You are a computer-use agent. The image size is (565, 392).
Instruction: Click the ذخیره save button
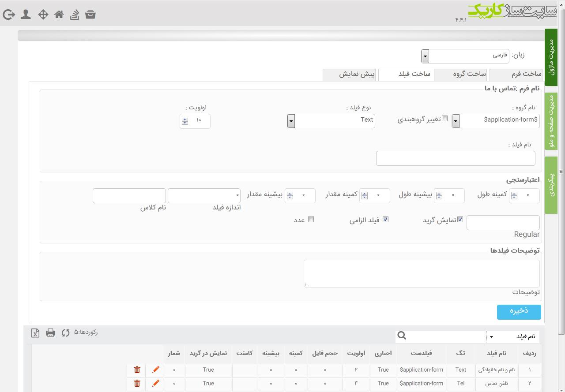tap(519, 311)
